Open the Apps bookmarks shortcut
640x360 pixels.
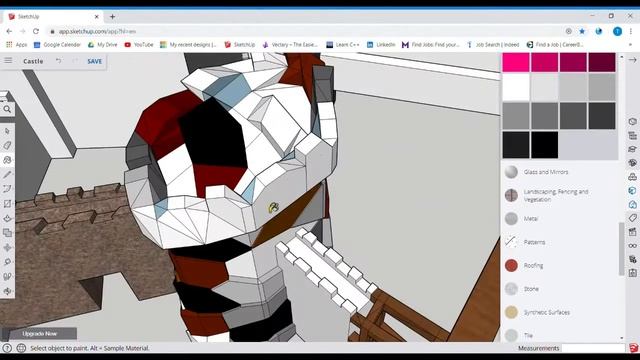17,45
